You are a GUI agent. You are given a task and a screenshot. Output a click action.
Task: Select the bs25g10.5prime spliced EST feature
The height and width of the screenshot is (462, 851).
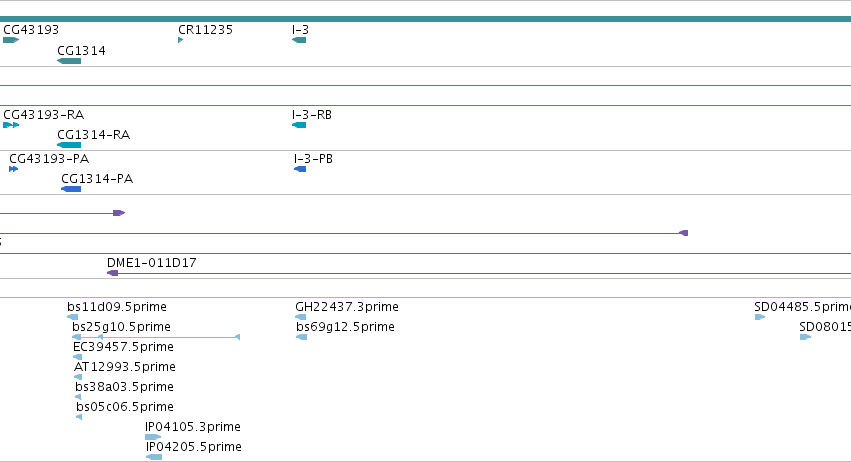[x=156, y=337]
